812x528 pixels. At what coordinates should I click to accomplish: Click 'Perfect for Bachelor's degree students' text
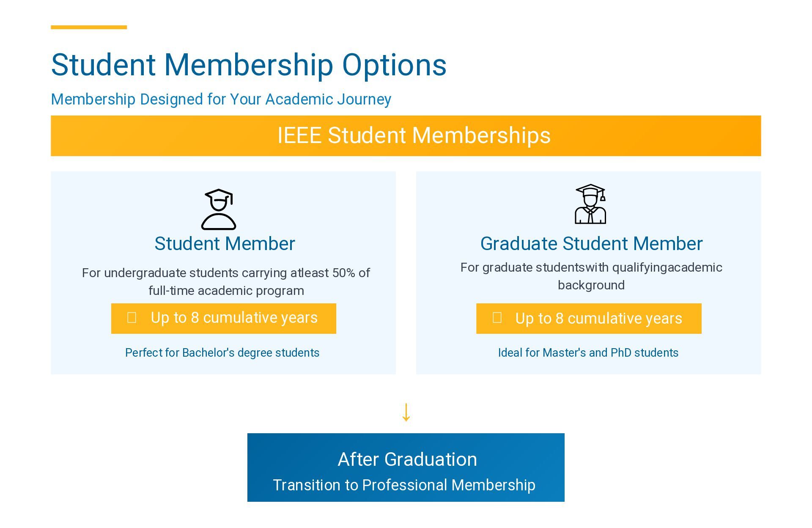point(222,353)
